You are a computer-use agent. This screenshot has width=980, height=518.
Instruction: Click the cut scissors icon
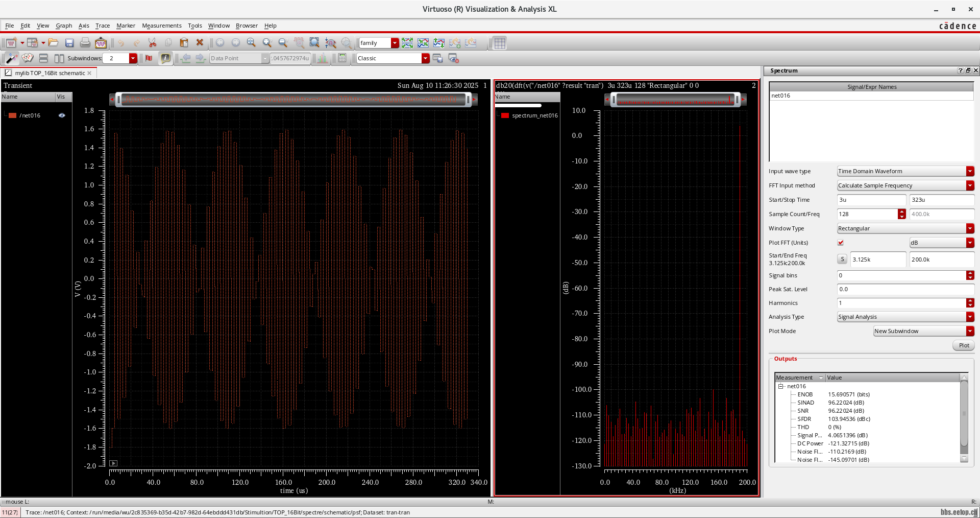tap(152, 43)
